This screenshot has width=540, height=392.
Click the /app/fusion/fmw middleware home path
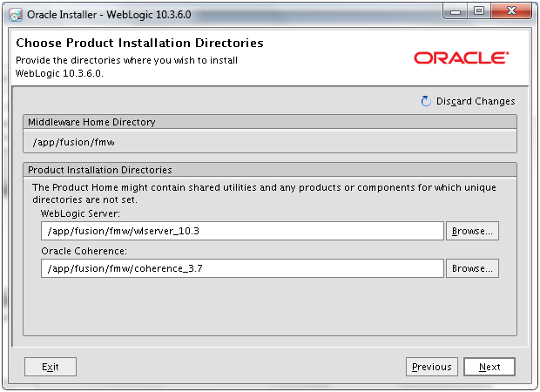(73, 142)
